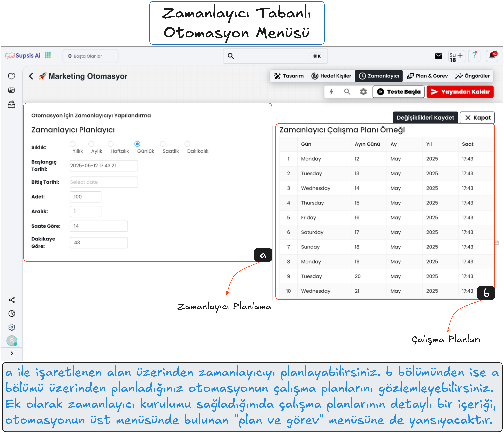Screen dimensions: 504x433
Task: Click the Saate Göre field showing 14
Action: 99,226
